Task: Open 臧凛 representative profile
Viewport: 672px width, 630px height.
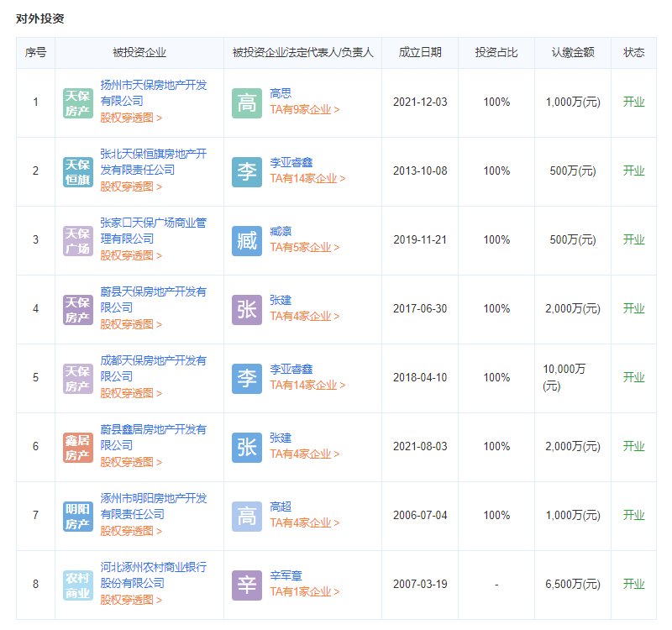Action: pos(281,232)
